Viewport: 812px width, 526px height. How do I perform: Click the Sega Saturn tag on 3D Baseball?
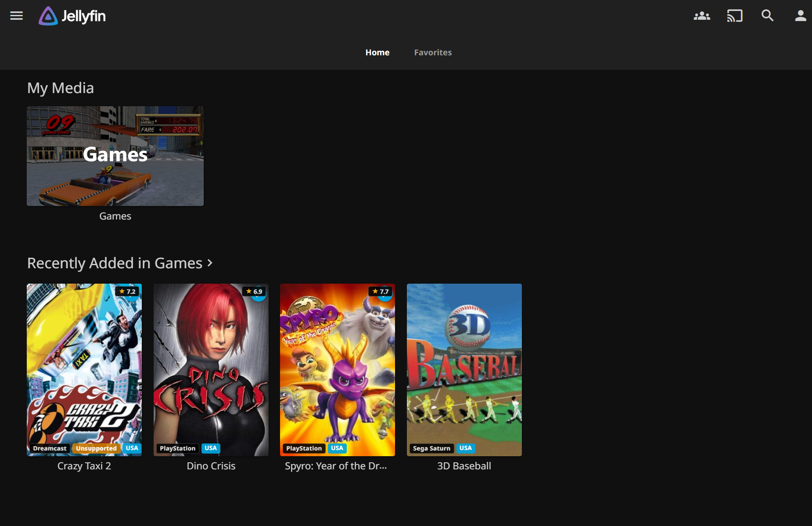(x=431, y=448)
